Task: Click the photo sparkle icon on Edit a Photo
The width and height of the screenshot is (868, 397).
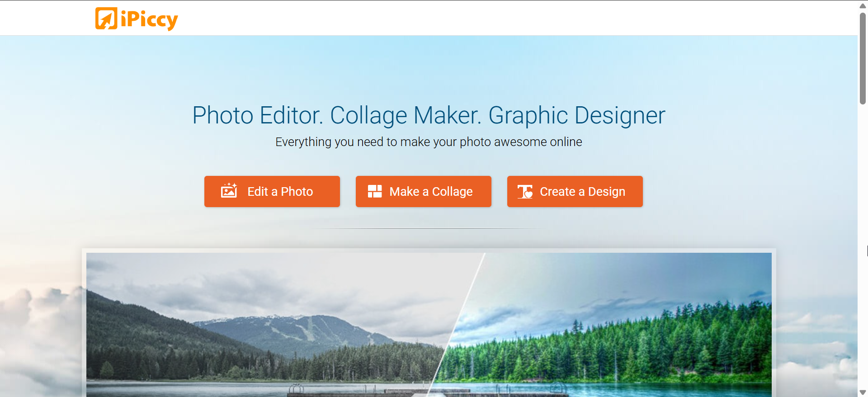Action: tap(229, 190)
